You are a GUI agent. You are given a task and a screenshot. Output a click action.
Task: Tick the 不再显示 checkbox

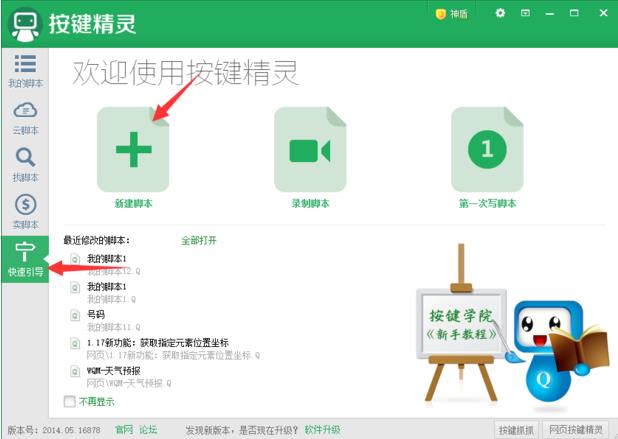[x=70, y=402]
